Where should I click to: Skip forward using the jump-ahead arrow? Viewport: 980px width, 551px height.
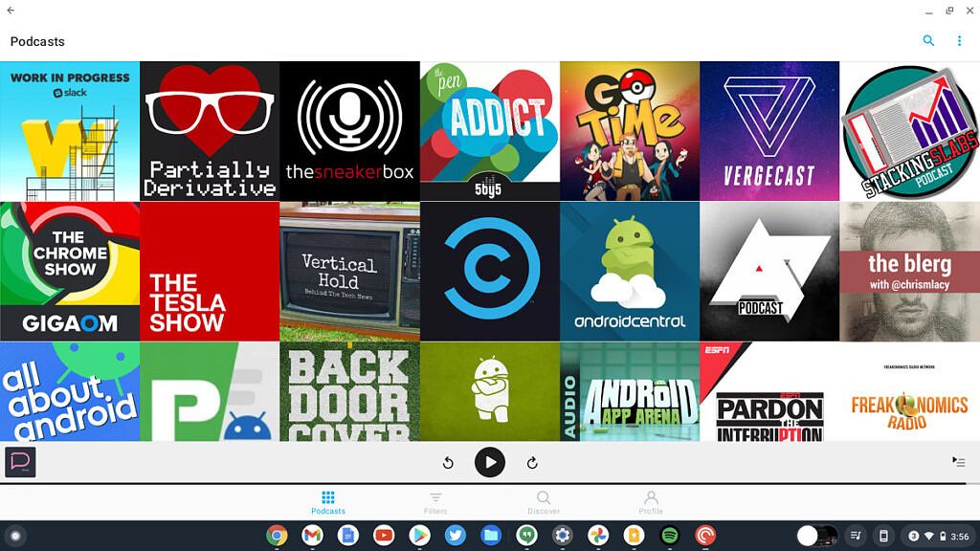[533, 462]
